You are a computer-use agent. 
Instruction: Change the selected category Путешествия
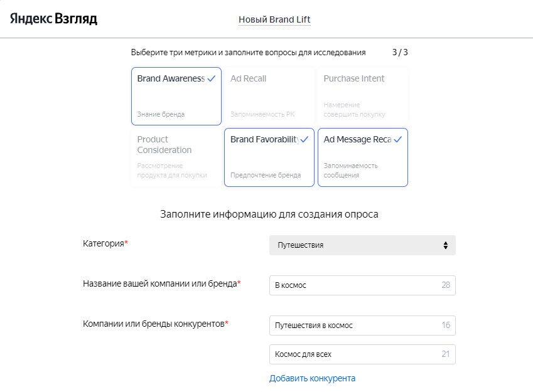pyautogui.click(x=362, y=245)
